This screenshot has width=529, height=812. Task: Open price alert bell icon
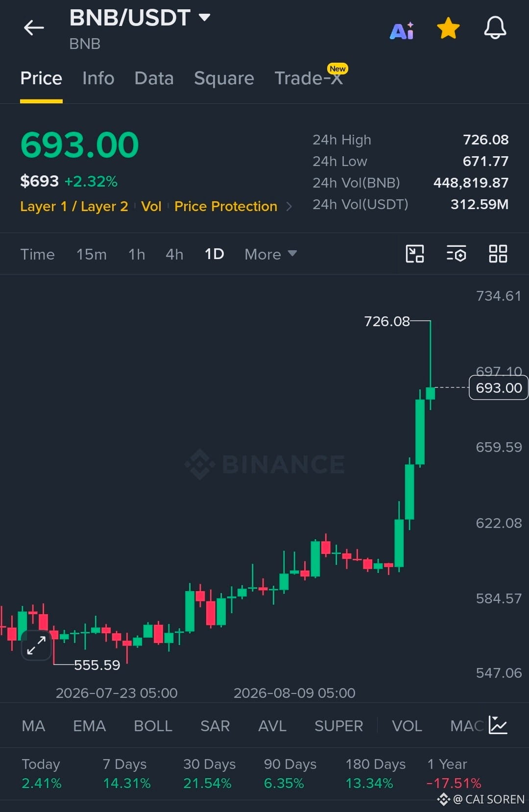click(495, 28)
